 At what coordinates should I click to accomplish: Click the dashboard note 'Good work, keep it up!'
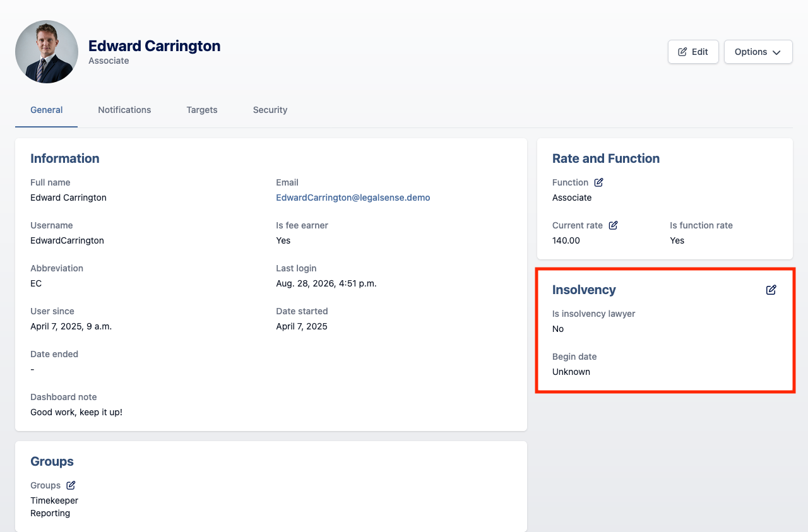(x=76, y=412)
